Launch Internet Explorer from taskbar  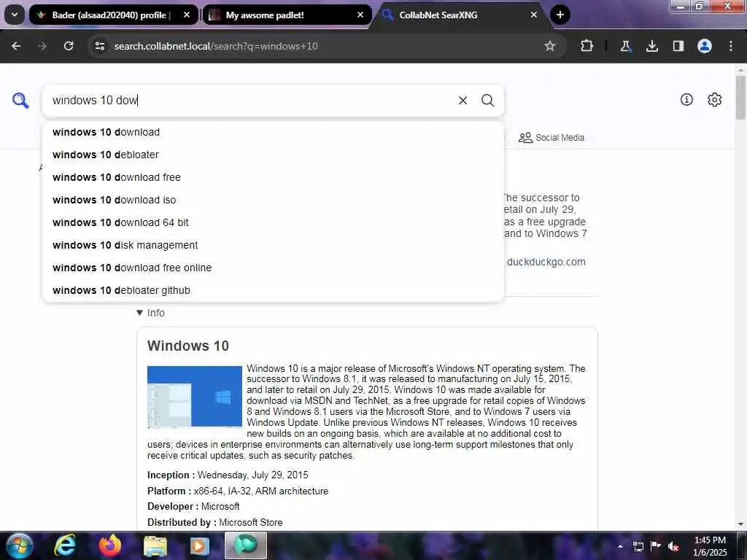tap(64, 545)
